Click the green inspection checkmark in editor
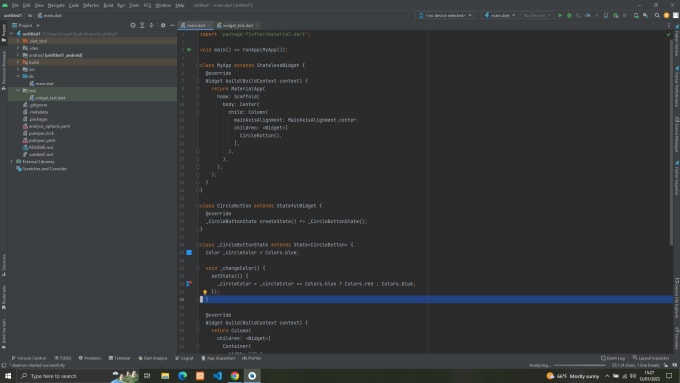 668,34
